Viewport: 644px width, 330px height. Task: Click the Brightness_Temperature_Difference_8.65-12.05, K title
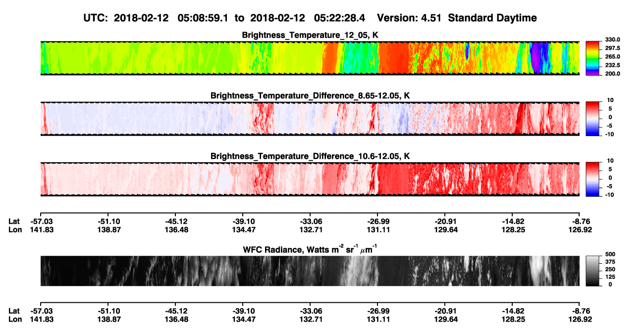[x=310, y=95]
